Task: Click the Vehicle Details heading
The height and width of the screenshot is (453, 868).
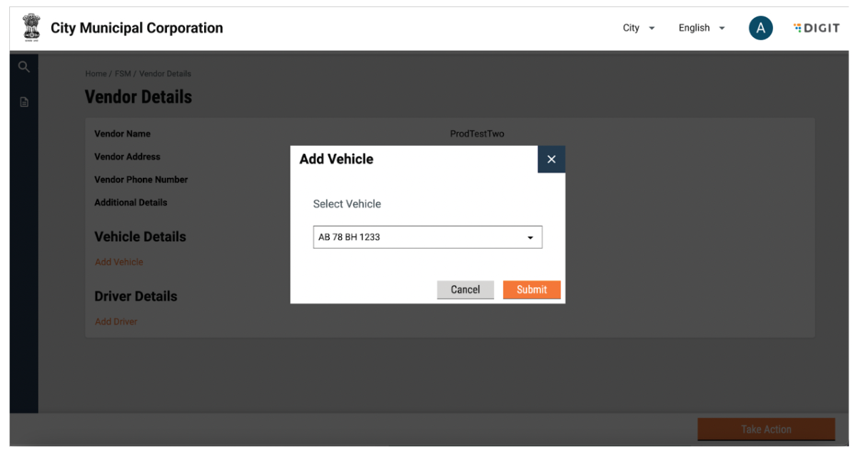Action: pos(140,237)
